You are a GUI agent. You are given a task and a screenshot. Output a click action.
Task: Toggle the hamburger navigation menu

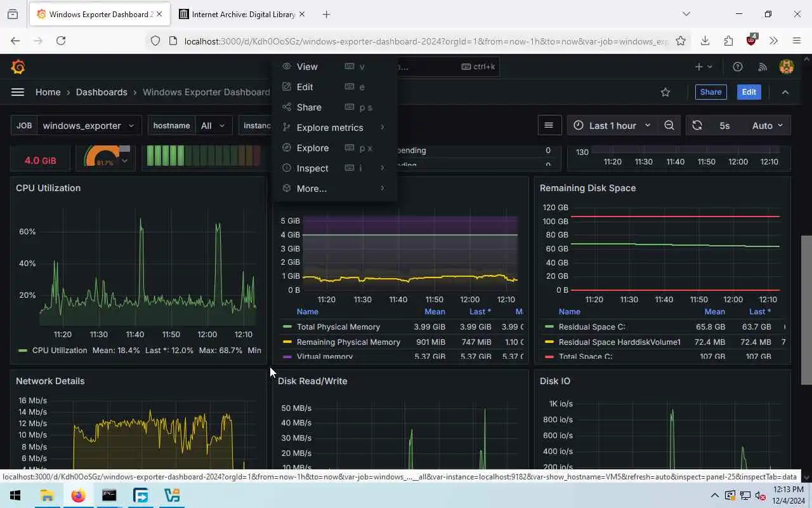coord(18,92)
